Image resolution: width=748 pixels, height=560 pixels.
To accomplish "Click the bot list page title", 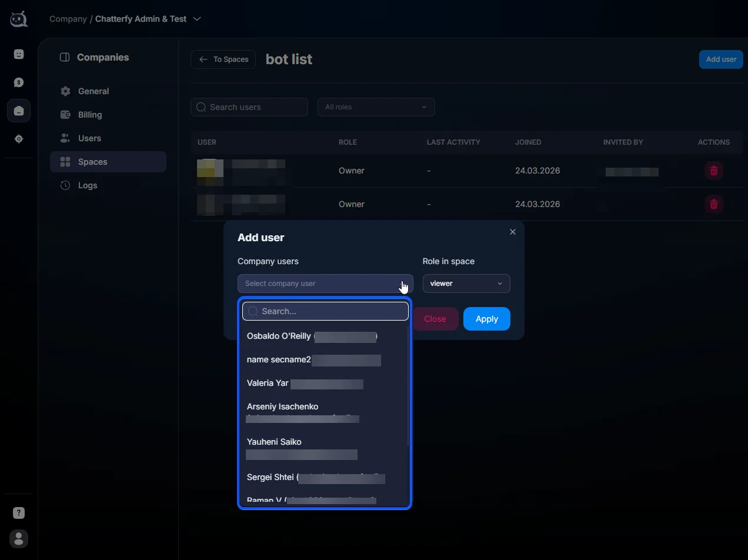I will (289, 59).
